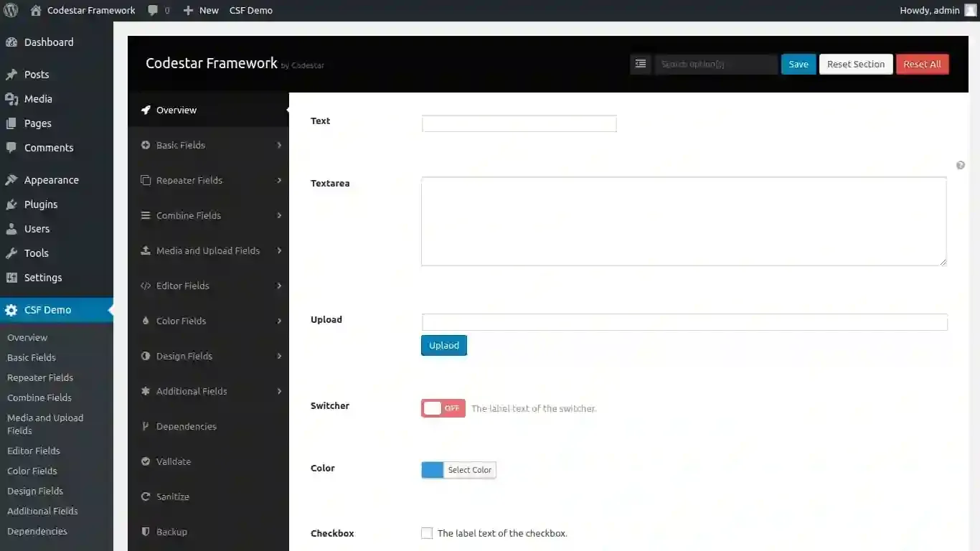980x551 pixels.
Task: Click the Posts pushpin icon
Action: [11, 75]
